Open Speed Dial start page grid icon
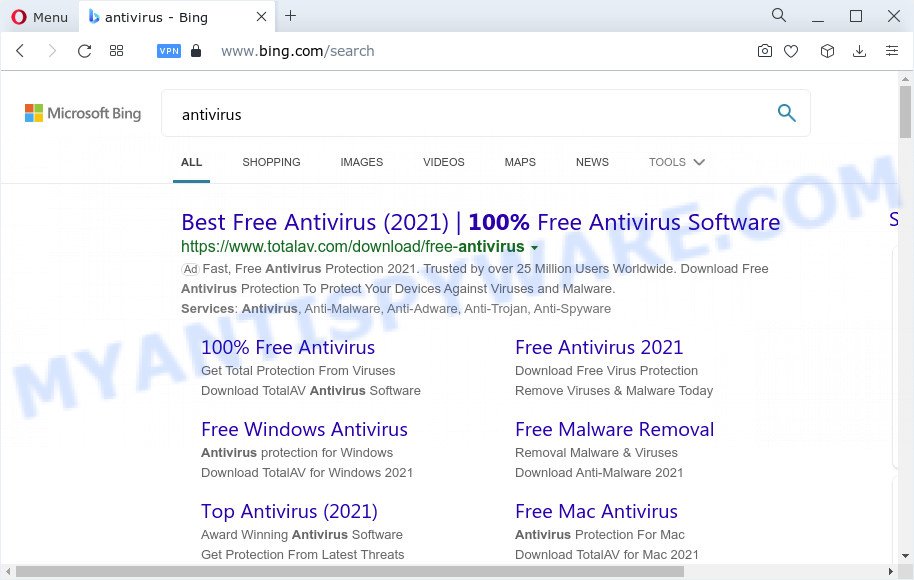 (117, 51)
